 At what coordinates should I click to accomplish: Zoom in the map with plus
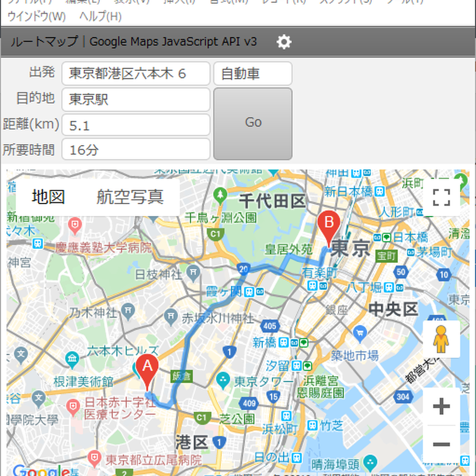click(441, 406)
